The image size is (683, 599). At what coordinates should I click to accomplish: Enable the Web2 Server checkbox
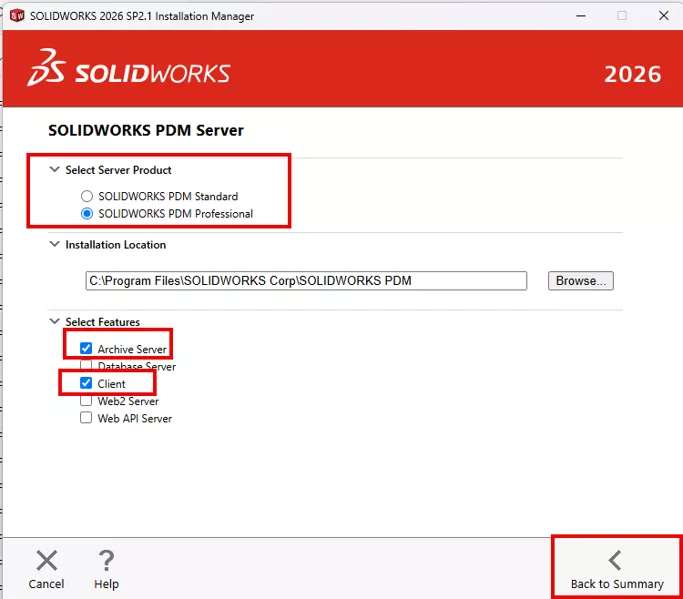(x=86, y=400)
